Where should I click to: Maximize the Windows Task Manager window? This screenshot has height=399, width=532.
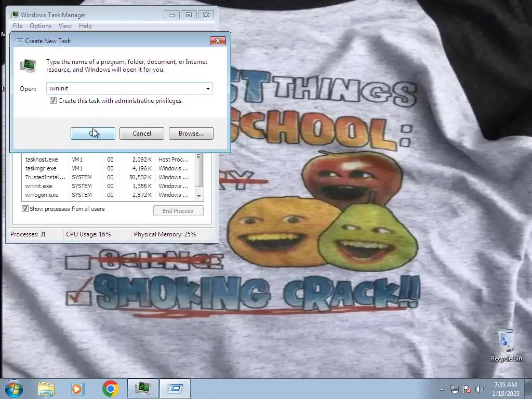[x=189, y=15]
